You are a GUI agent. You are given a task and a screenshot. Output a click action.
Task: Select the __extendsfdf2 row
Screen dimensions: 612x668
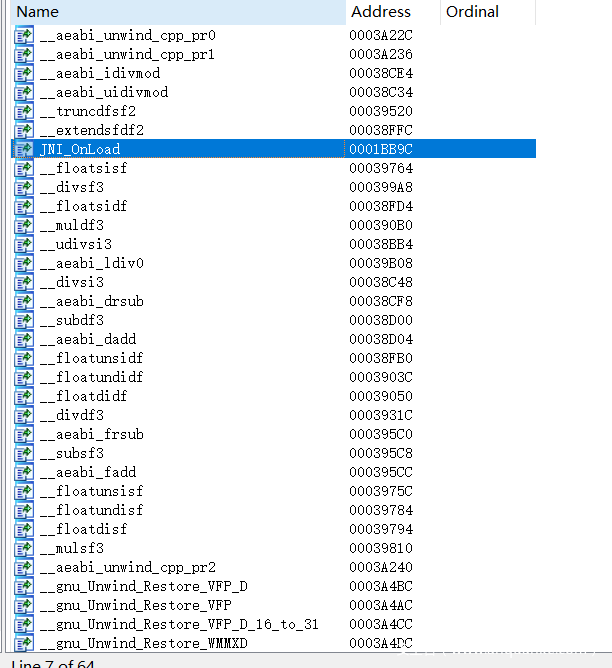pos(92,130)
